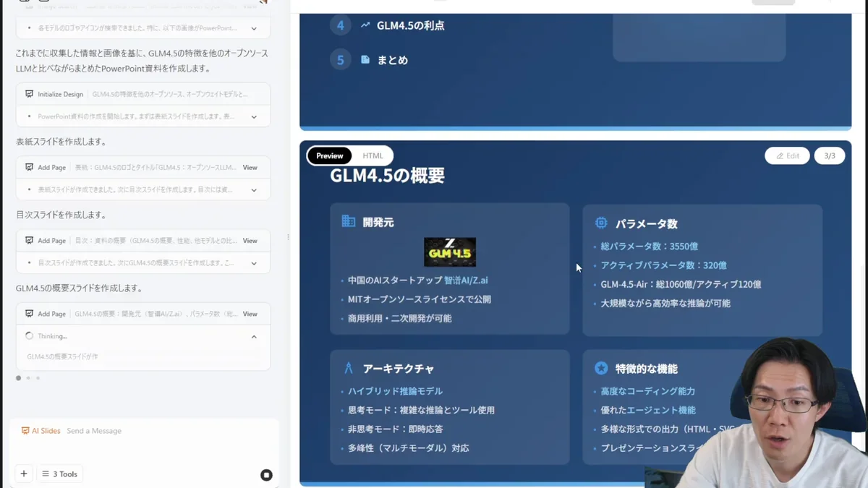Click 思考モード：複雑な推論とツール使用 text
This screenshot has height=488, width=868.
(421, 410)
